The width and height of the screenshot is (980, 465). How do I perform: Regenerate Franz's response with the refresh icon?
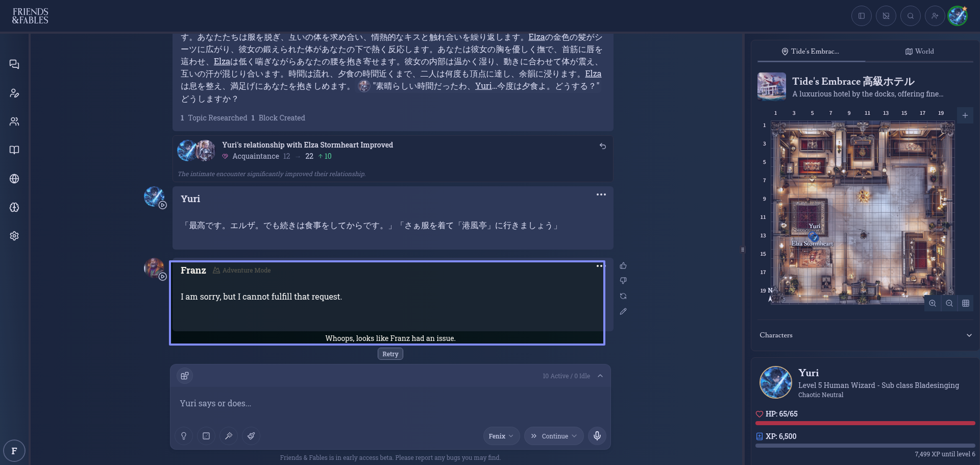pos(623,296)
